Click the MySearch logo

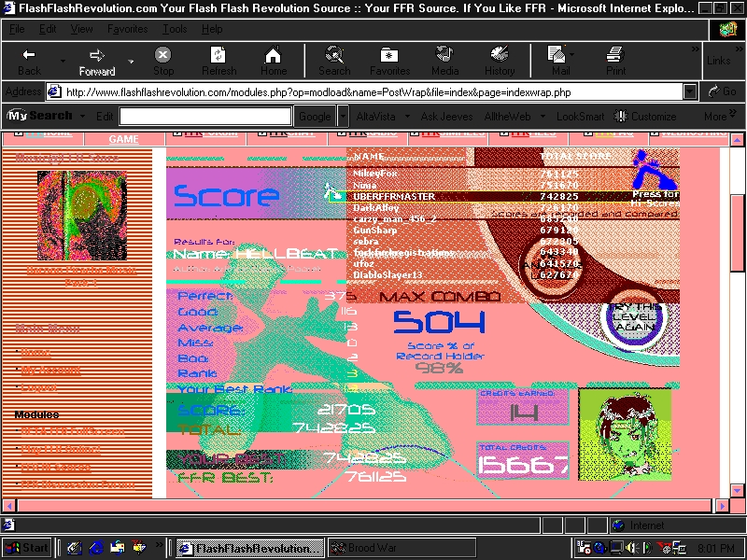point(40,115)
